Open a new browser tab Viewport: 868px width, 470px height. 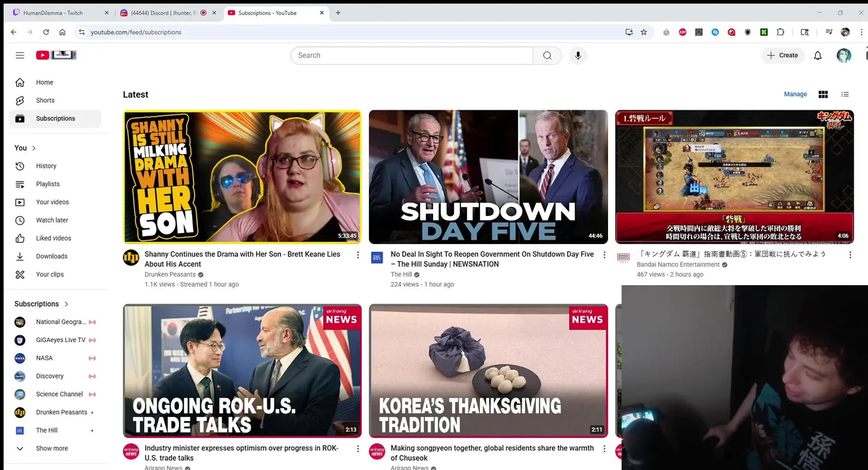pyautogui.click(x=338, y=13)
